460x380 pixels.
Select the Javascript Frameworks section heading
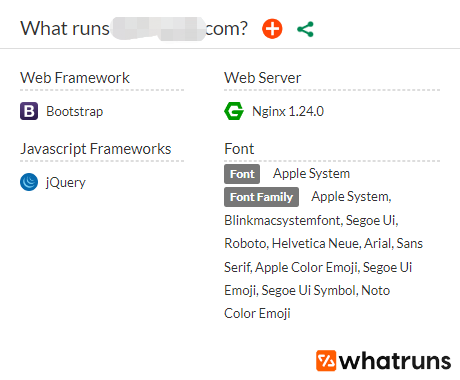(96, 149)
